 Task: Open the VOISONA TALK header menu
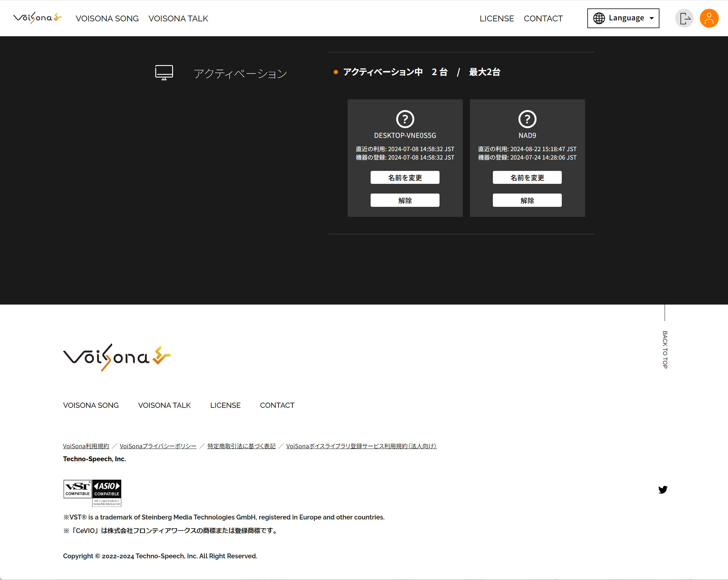178,18
